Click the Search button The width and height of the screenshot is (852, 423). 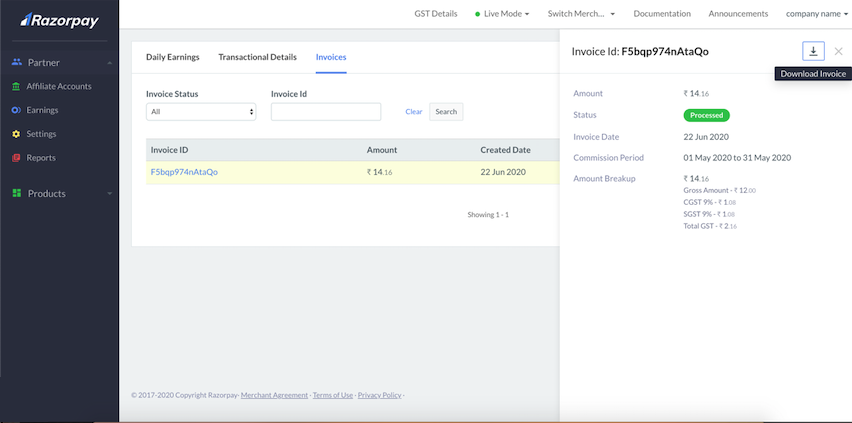tap(446, 112)
